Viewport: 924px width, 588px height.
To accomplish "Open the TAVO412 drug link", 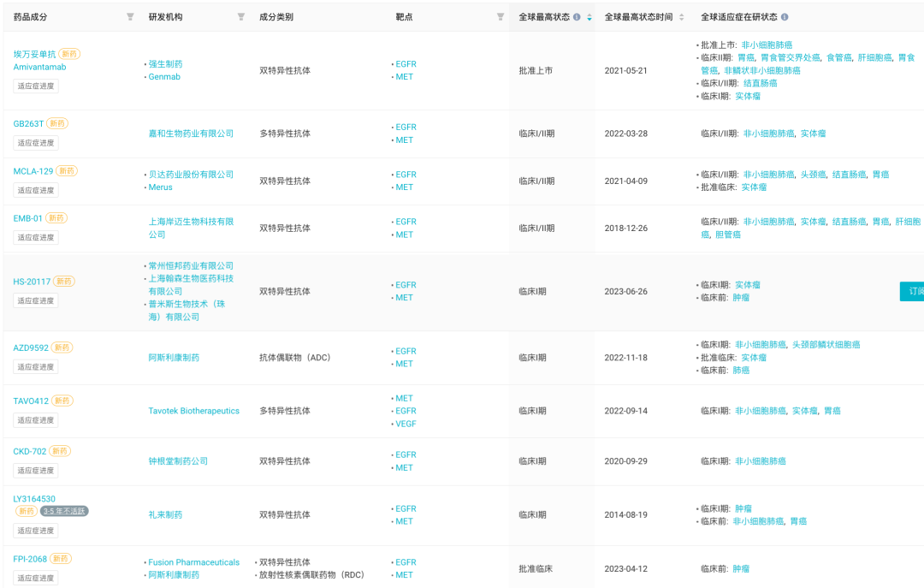I will click(31, 401).
